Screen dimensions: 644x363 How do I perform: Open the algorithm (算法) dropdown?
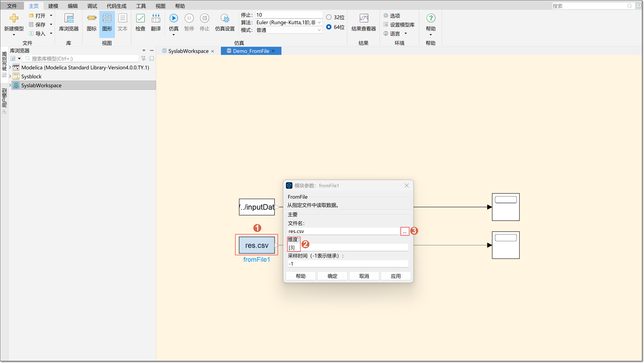[319, 23]
